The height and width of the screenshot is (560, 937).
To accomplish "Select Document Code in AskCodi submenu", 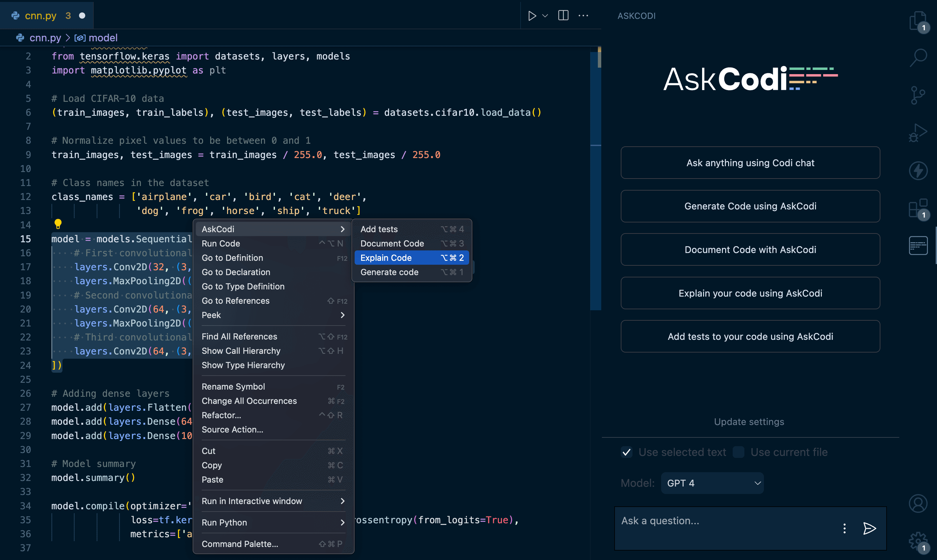I will tap(412, 243).
